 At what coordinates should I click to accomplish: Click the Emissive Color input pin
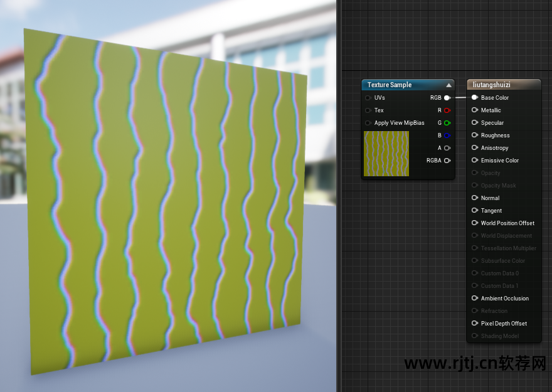point(475,160)
